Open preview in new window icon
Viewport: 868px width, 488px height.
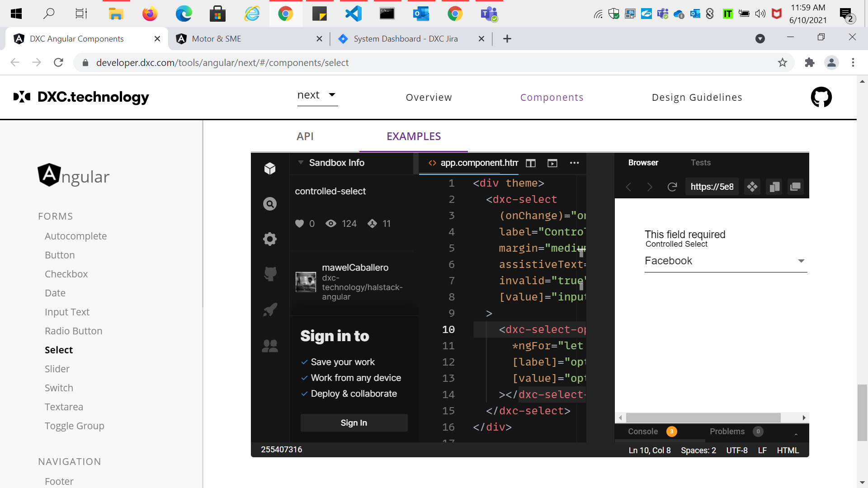[x=795, y=187]
